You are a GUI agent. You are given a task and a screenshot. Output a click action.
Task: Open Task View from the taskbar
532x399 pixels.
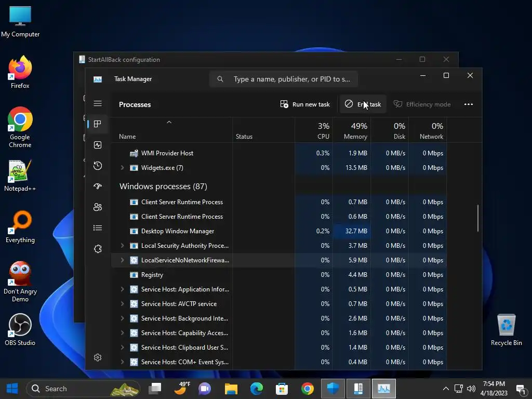pyautogui.click(x=155, y=389)
